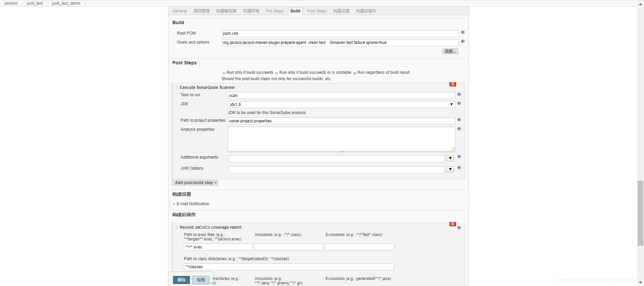The height and width of the screenshot is (286, 644).
Task: Focus Path to project properties field
Action: 341,121
